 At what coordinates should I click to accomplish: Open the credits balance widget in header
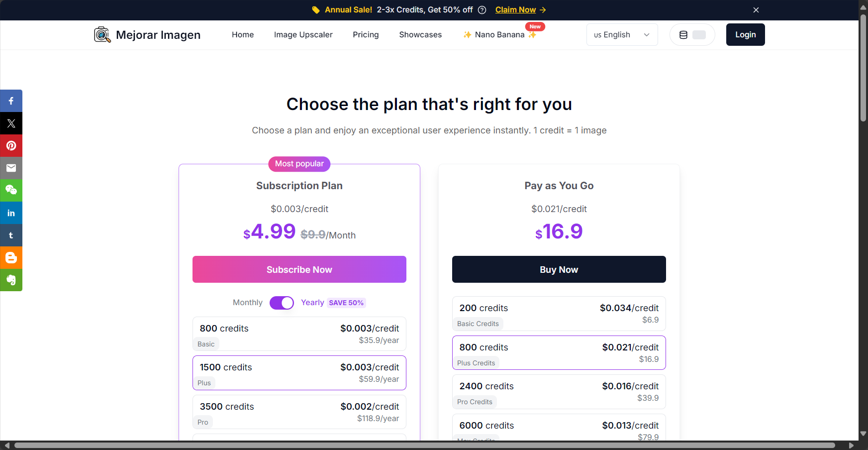[x=692, y=35]
